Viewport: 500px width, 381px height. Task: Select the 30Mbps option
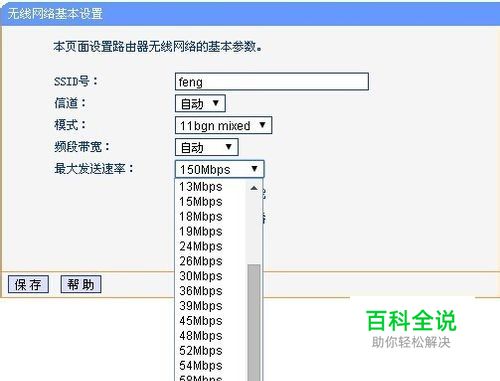coord(211,276)
